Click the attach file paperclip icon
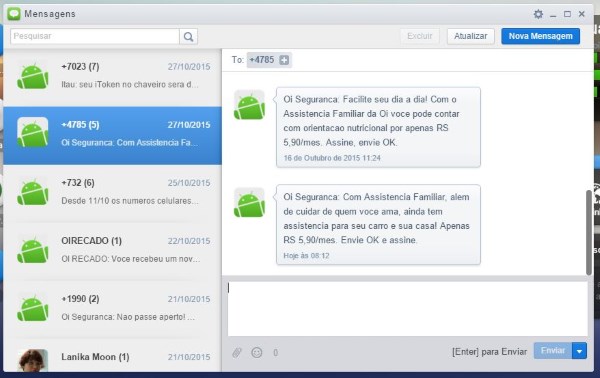This screenshot has width=600, height=378. [x=237, y=352]
